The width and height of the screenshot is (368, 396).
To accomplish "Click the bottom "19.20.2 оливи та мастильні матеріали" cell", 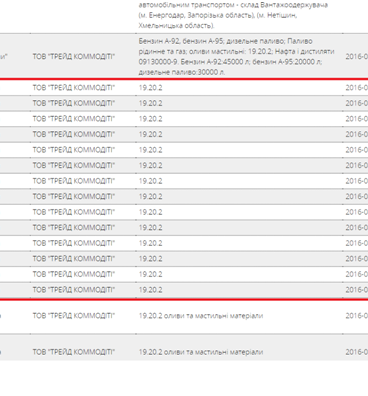I will pyautogui.click(x=201, y=352).
